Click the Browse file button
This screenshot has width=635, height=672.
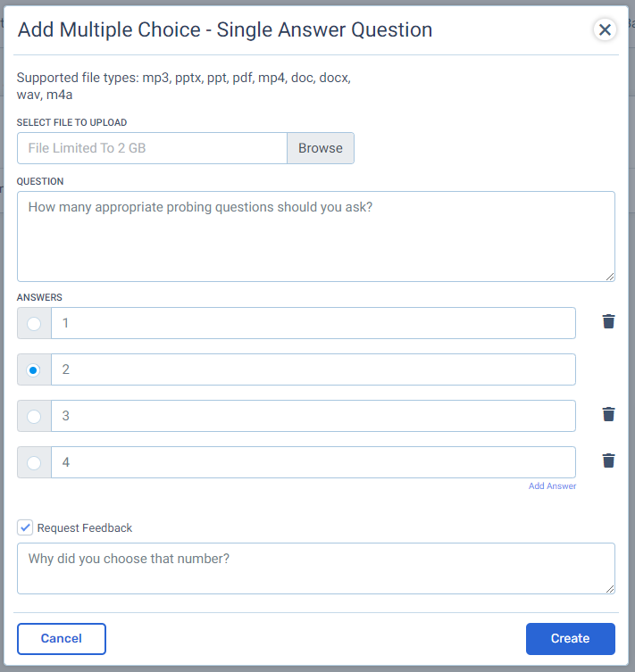coord(321,148)
